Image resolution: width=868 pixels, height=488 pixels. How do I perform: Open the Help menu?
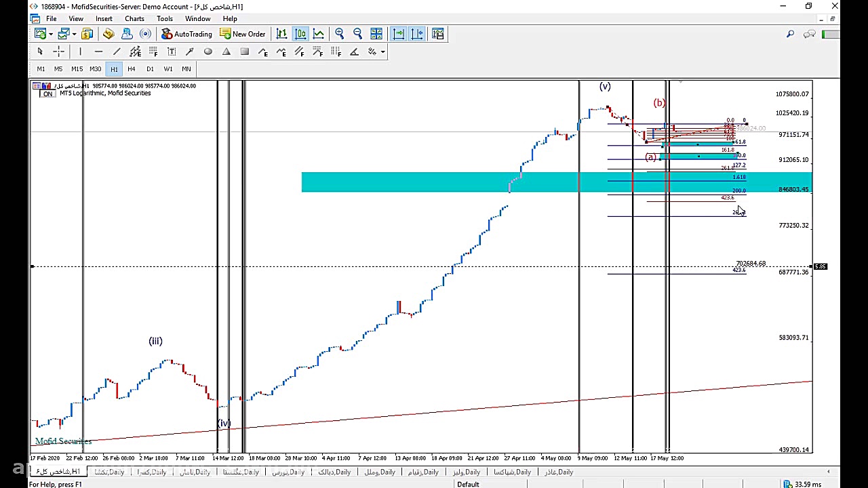[230, 18]
